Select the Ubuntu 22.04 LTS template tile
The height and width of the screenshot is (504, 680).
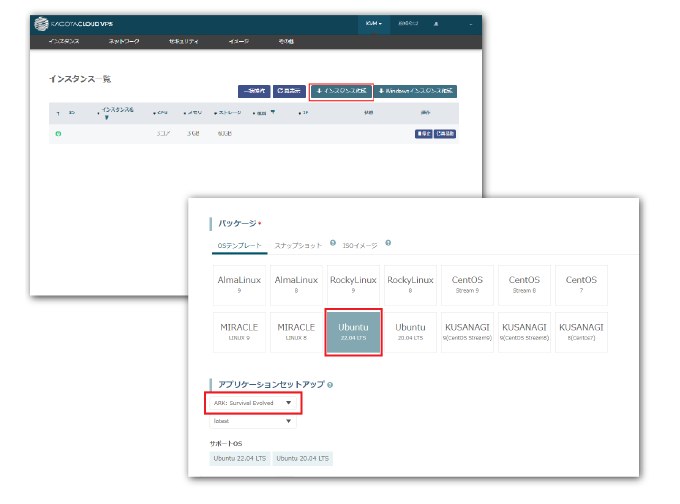point(352,332)
